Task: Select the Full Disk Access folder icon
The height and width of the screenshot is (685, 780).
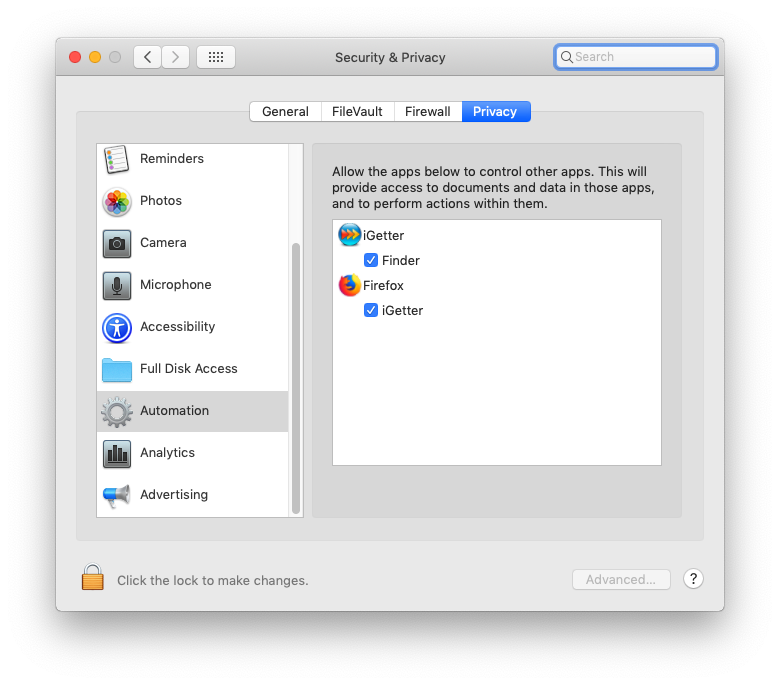Action: tap(117, 369)
